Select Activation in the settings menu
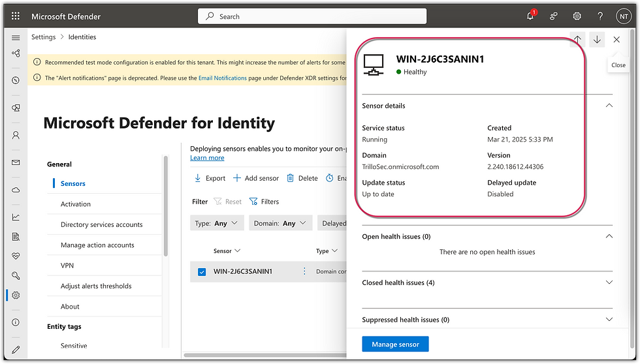This screenshot has height=364, width=640. click(76, 204)
